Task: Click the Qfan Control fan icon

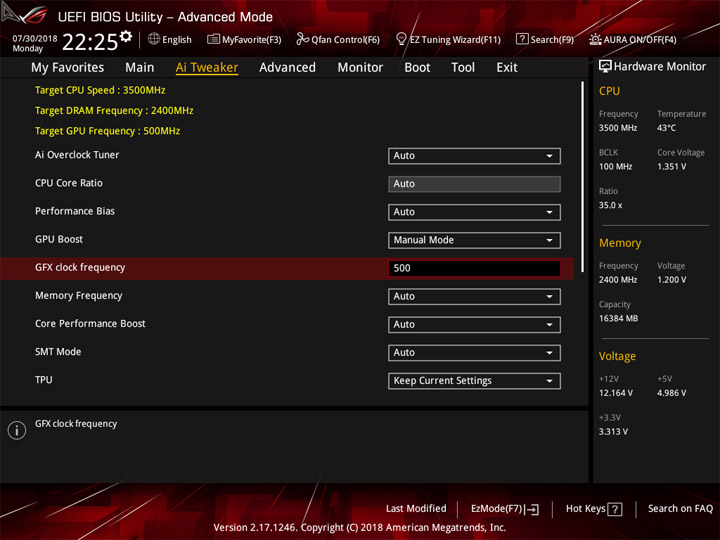Action: click(x=302, y=39)
